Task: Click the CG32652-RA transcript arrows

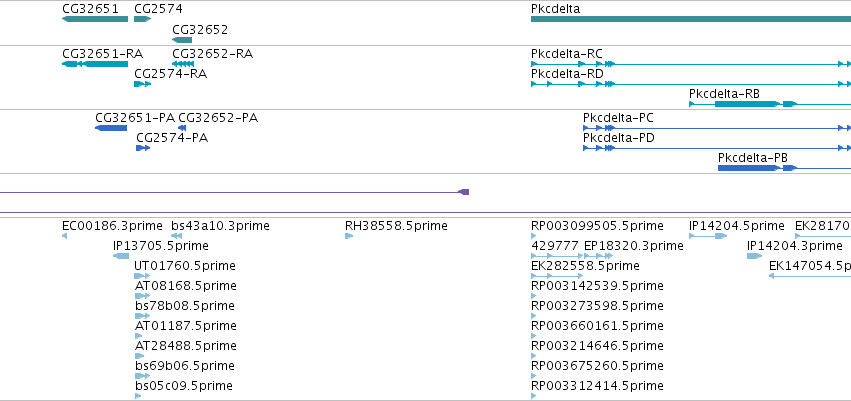Action: [x=183, y=64]
